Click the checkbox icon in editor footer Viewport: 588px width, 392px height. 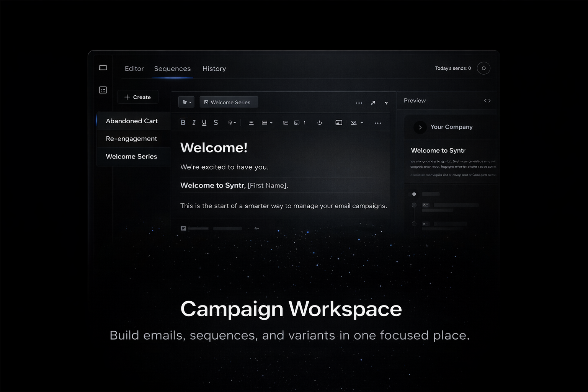pos(183,229)
